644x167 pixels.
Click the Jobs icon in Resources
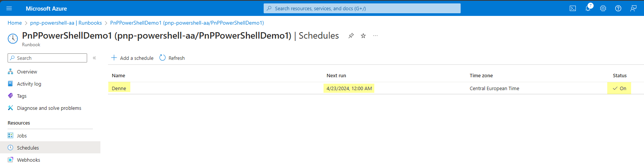[11, 136]
